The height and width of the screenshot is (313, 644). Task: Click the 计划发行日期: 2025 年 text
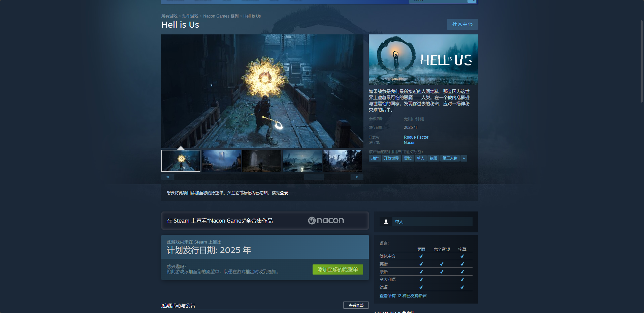pyautogui.click(x=209, y=250)
